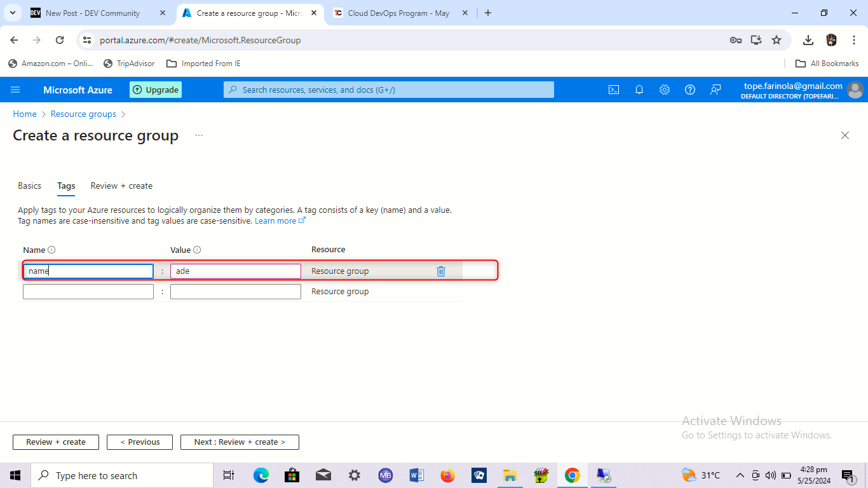
Task: Open the Review + create tab
Action: coord(121,186)
